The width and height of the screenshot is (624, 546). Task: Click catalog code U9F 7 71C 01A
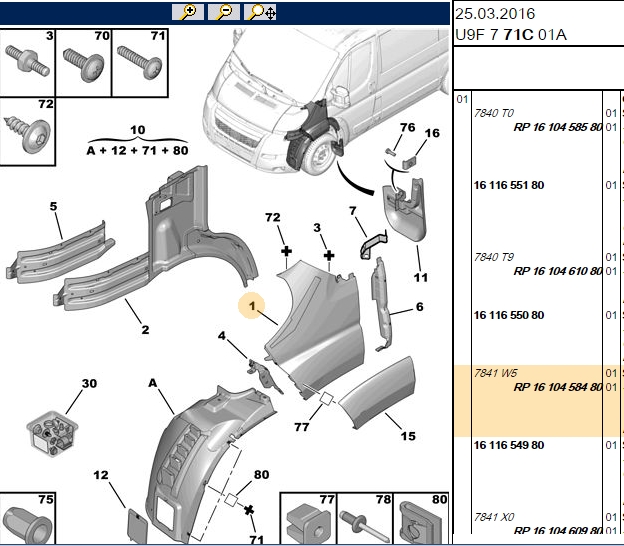[x=511, y=35]
